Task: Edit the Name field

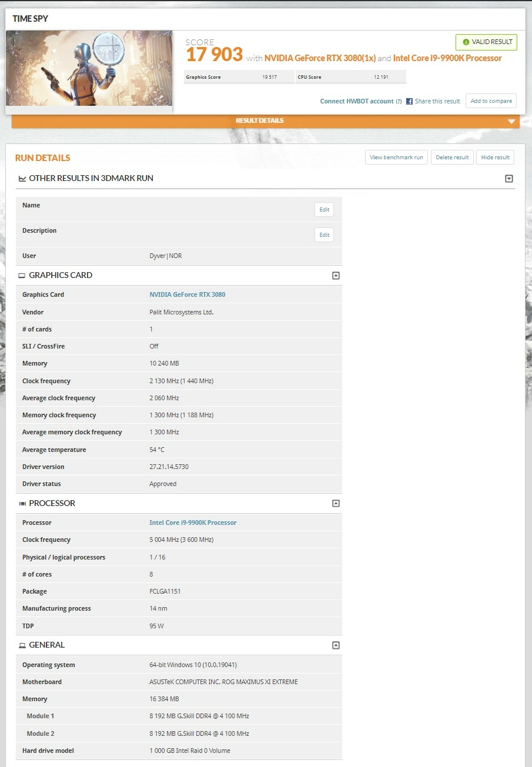Action: [324, 210]
